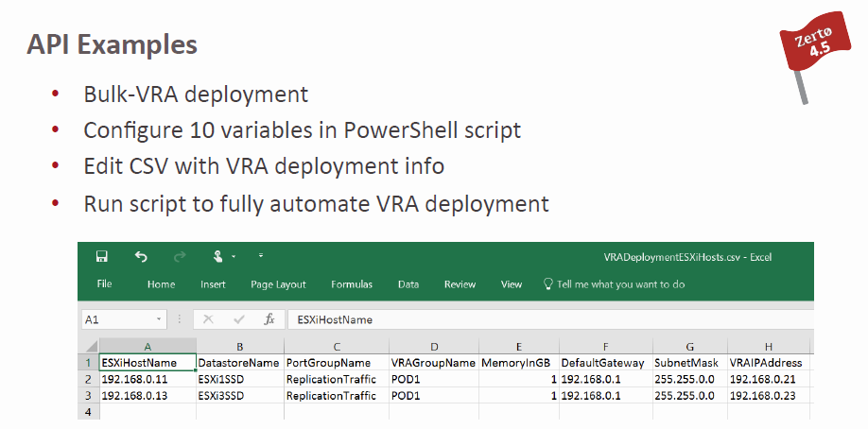Click DefaultGateway 192.168.0.1 in row 3
This screenshot has height=429, width=868.
(x=605, y=396)
